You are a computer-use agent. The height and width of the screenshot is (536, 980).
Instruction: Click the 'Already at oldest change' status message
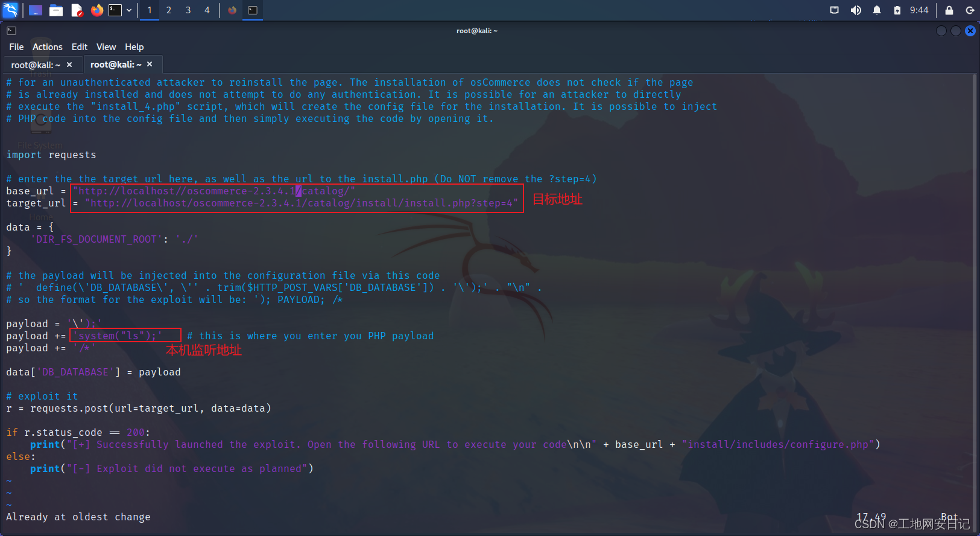(78, 517)
